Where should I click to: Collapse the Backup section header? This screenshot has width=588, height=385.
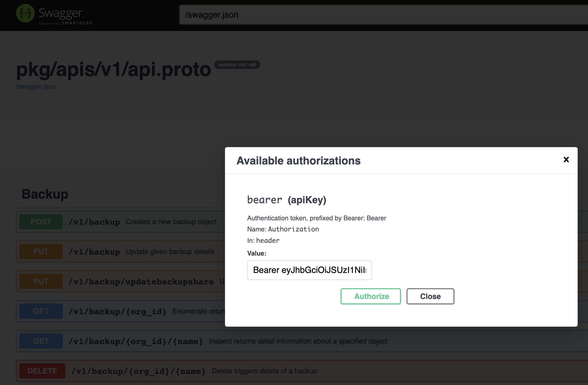[x=45, y=194]
